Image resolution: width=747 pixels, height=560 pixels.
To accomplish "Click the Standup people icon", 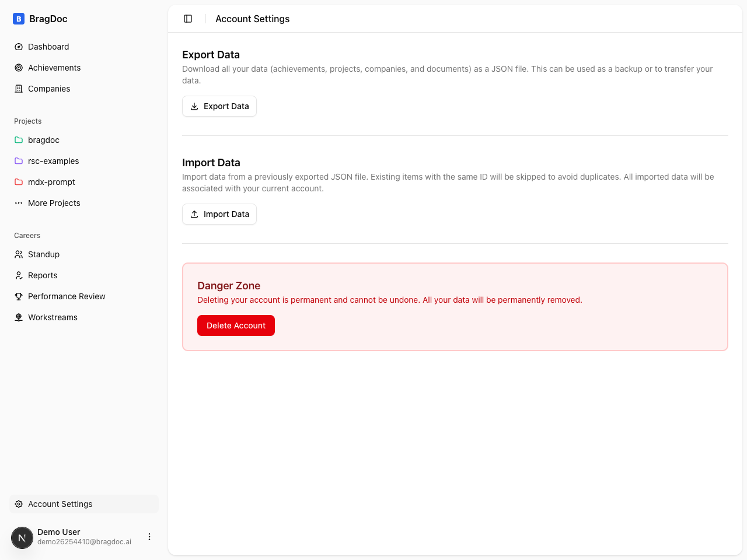I will tap(19, 254).
